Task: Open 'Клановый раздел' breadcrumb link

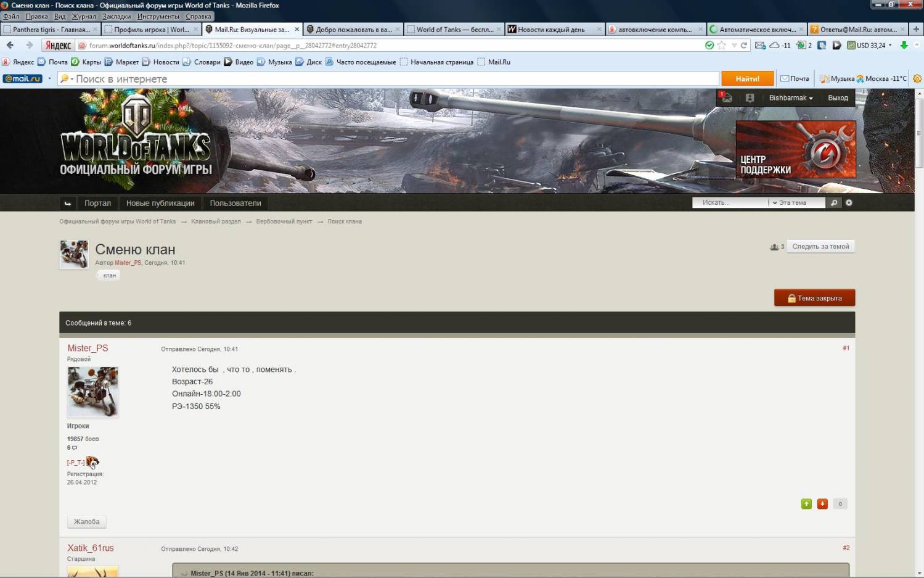Action: (216, 221)
